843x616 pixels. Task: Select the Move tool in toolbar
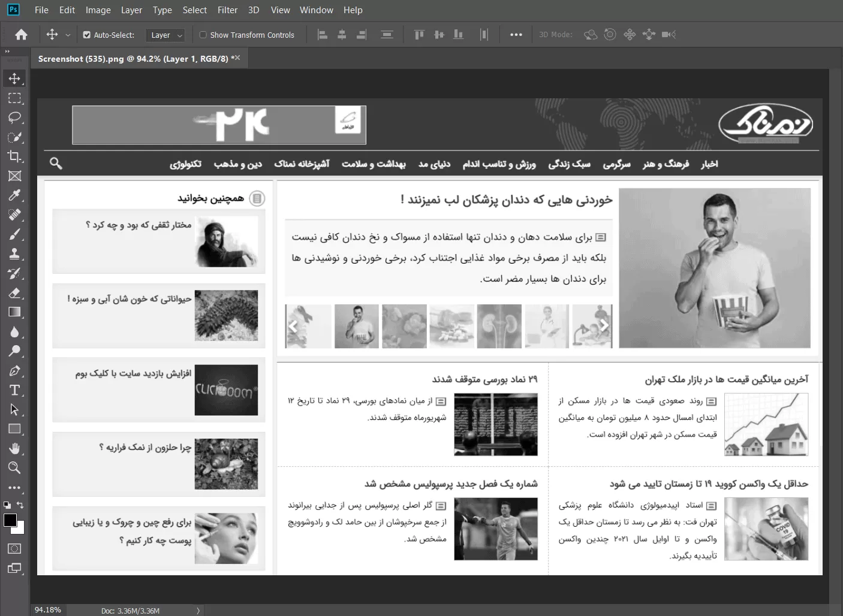(x=14, y=78)
